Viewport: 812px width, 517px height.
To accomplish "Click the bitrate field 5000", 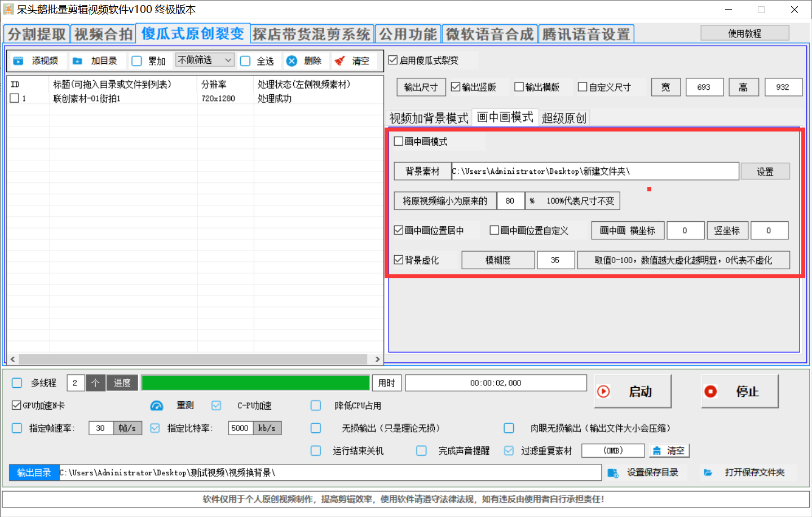I will [240, 428].
